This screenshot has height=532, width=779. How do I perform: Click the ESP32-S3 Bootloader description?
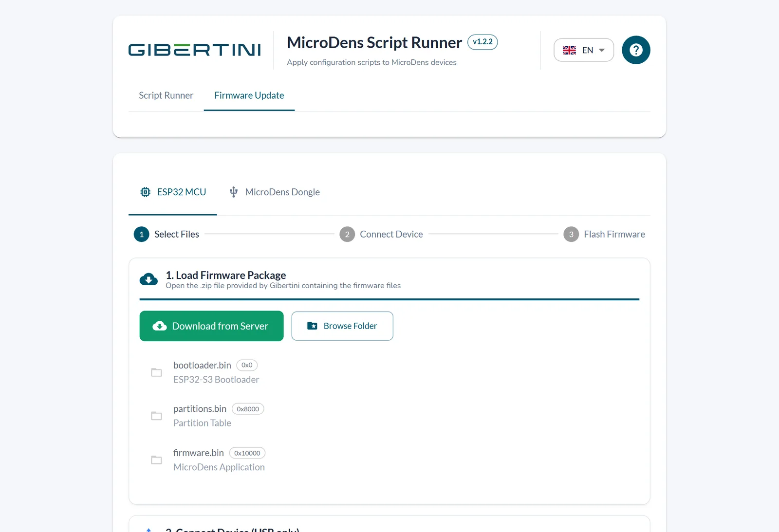pyautogui.click(x=216, y=380)
